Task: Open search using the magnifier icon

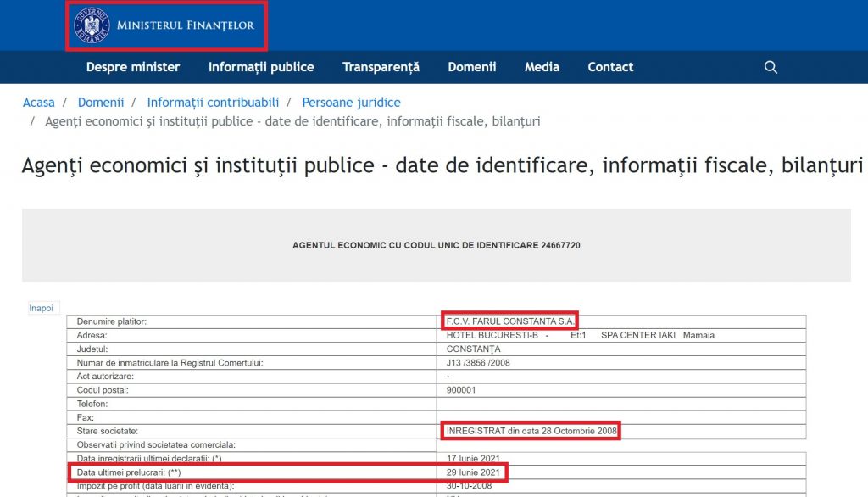Action: (771, 67)
